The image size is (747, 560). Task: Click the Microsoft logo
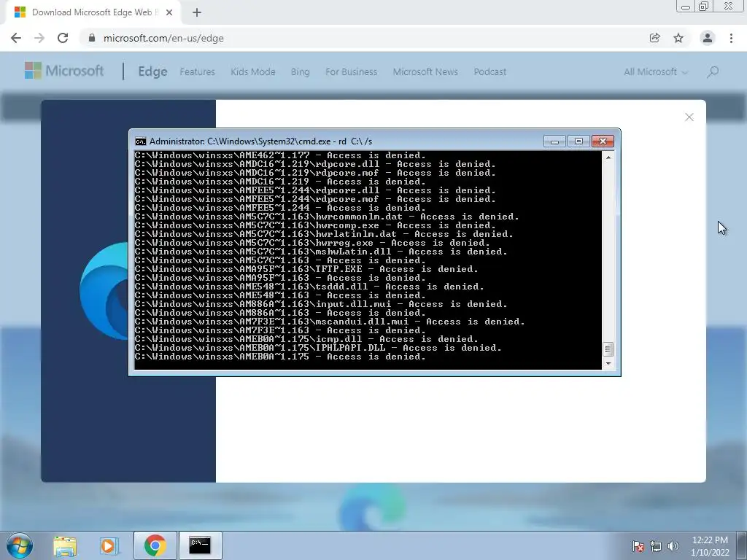64,71
